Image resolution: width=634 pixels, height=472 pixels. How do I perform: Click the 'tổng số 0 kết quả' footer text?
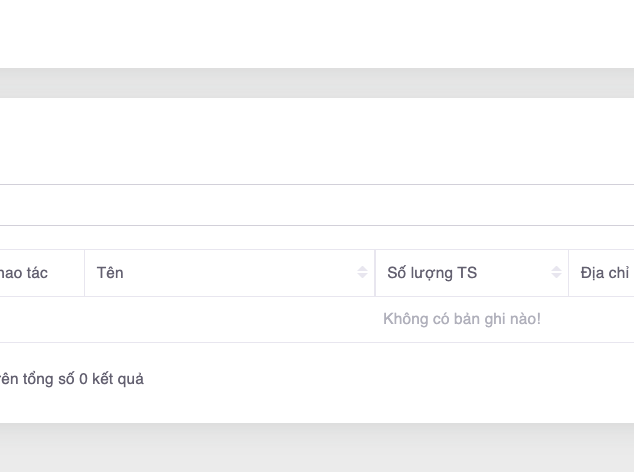[x=80, y=379]
